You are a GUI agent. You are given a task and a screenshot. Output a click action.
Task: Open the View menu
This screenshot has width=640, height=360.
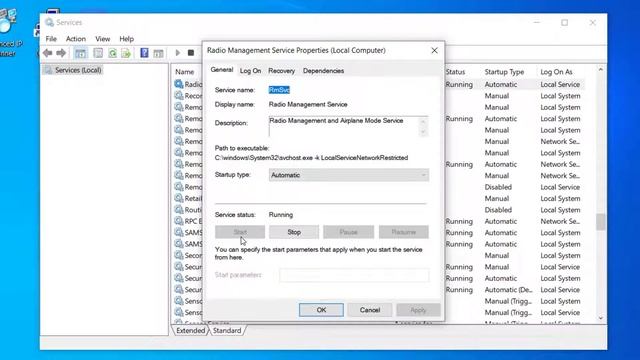tap(102, 39)
